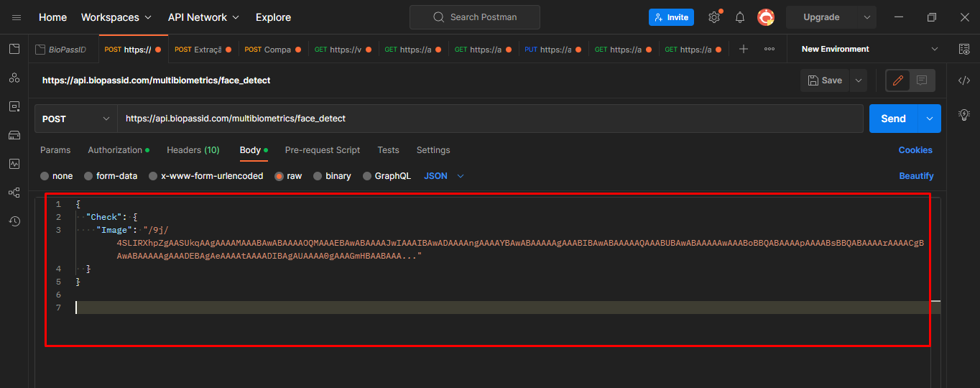Open the History sidebar panel

(x=14, y=221)
